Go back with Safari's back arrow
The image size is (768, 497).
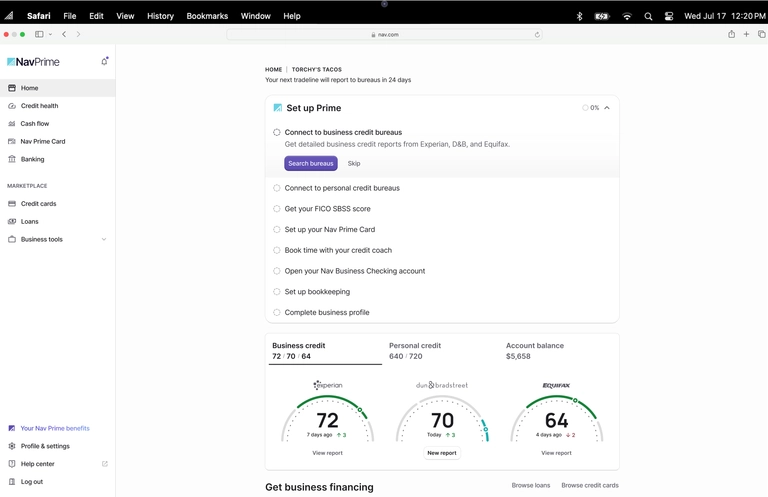(x=64, y=34)
